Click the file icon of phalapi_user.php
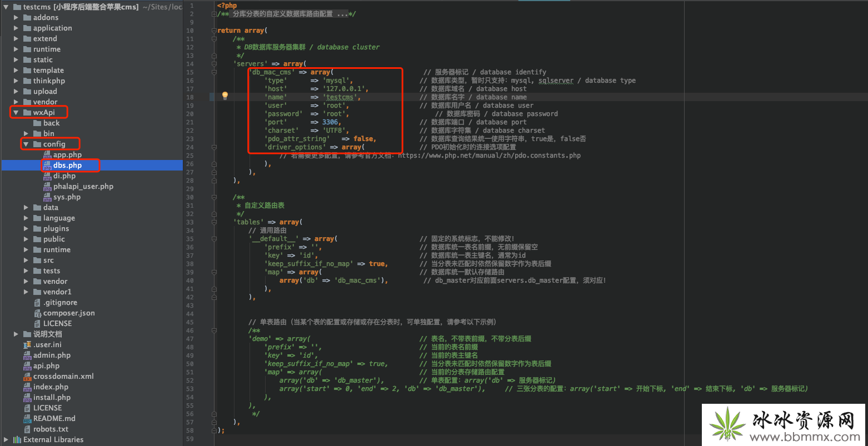This screenshot has height=446, width=868. tap(48, 187)
